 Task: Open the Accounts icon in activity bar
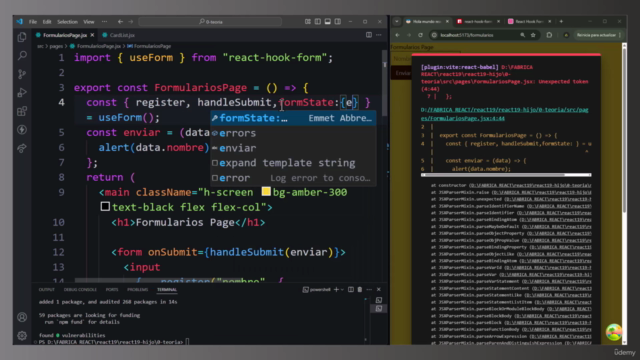(22, 317)
